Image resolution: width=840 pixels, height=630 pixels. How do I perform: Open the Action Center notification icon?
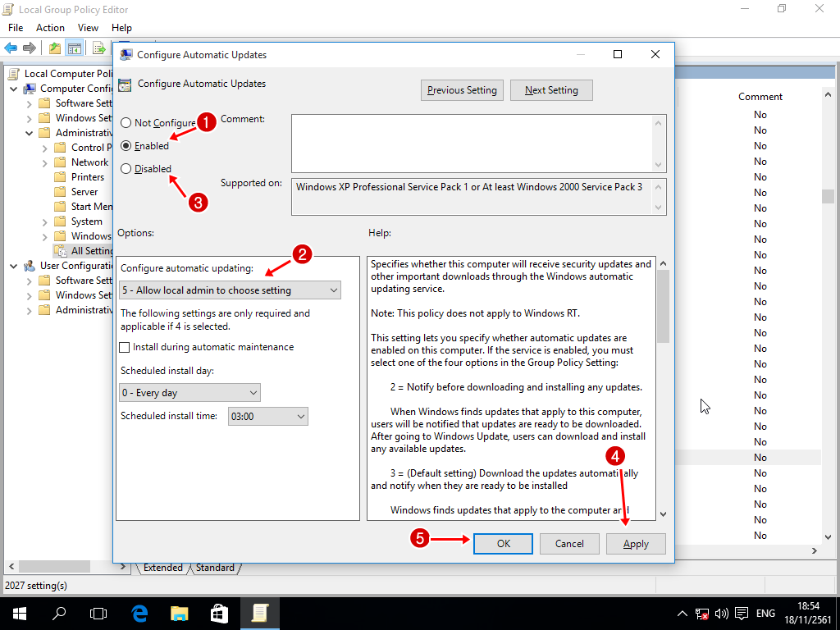742,614
